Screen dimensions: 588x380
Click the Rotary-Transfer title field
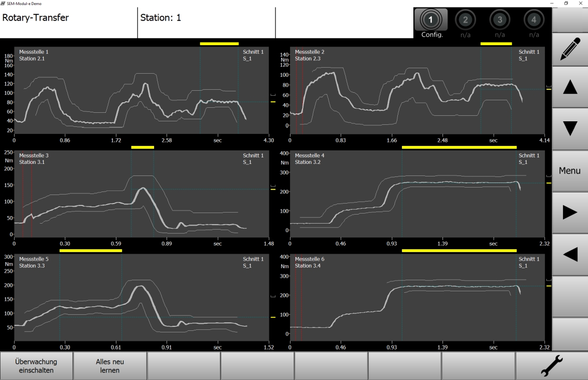[69, 18]
